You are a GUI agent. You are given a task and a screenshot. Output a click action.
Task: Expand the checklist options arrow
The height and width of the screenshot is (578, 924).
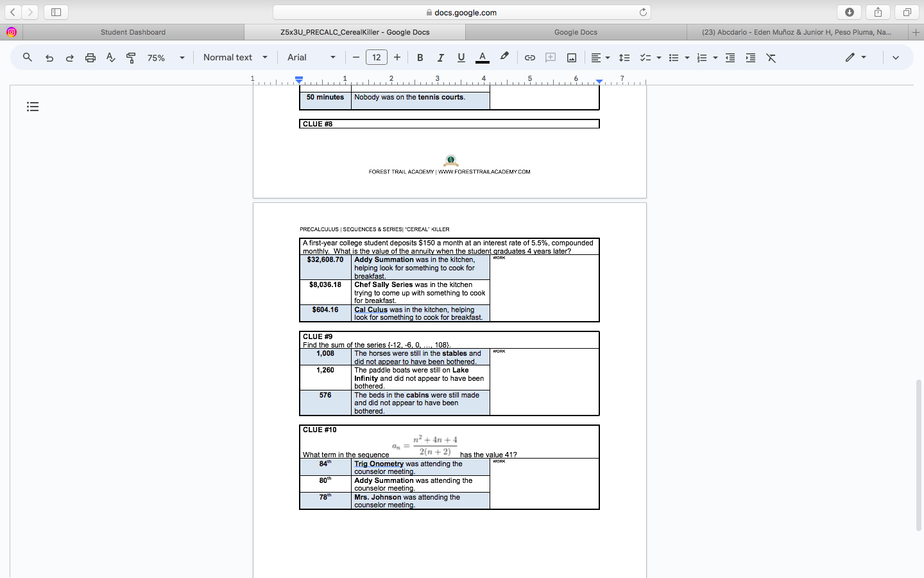659,58
